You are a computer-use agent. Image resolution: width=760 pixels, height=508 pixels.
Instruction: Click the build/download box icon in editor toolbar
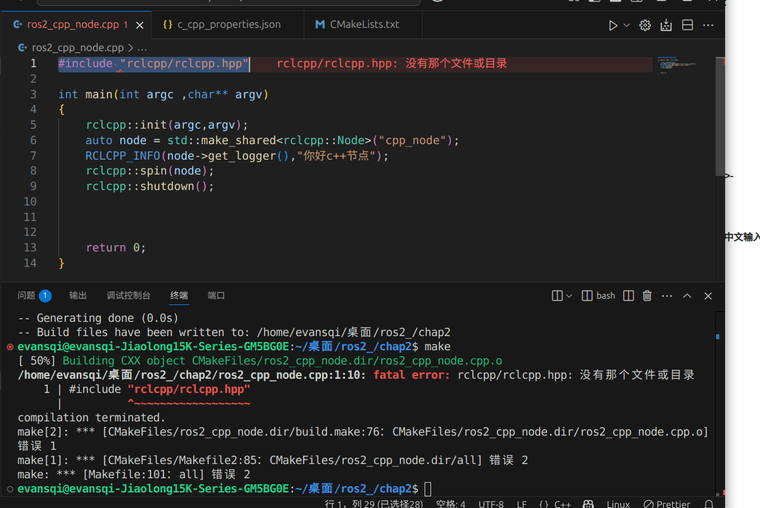666,25
